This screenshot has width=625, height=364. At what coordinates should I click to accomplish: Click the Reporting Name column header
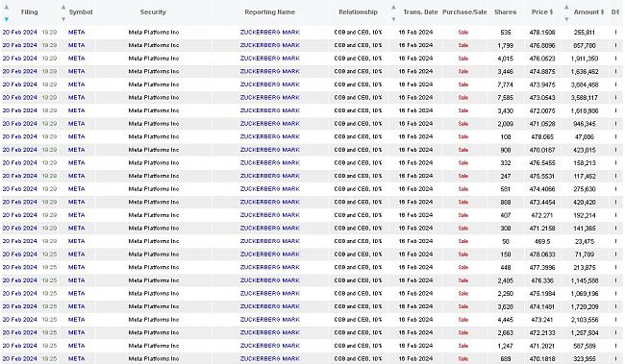point(270,12)
